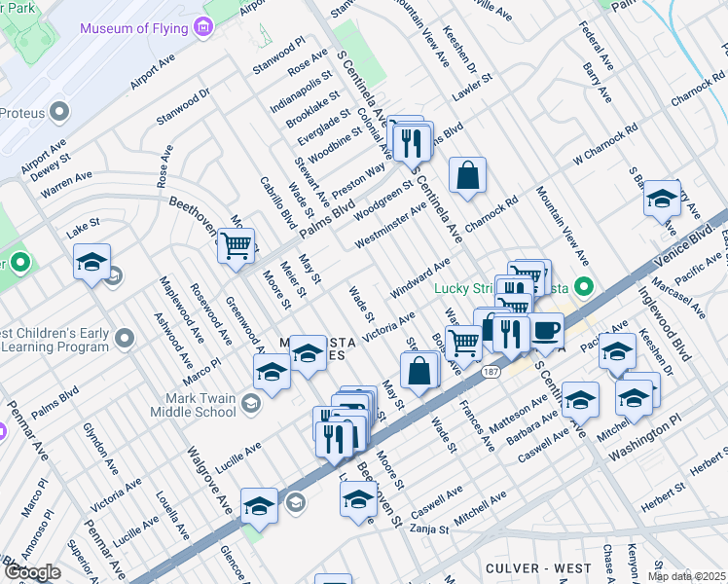Image resolution: width=728 pixels, height=584 pixels.
Task: Click school marker near Pacific Ave and Inglewood
Action: click(x=617, y=353)
